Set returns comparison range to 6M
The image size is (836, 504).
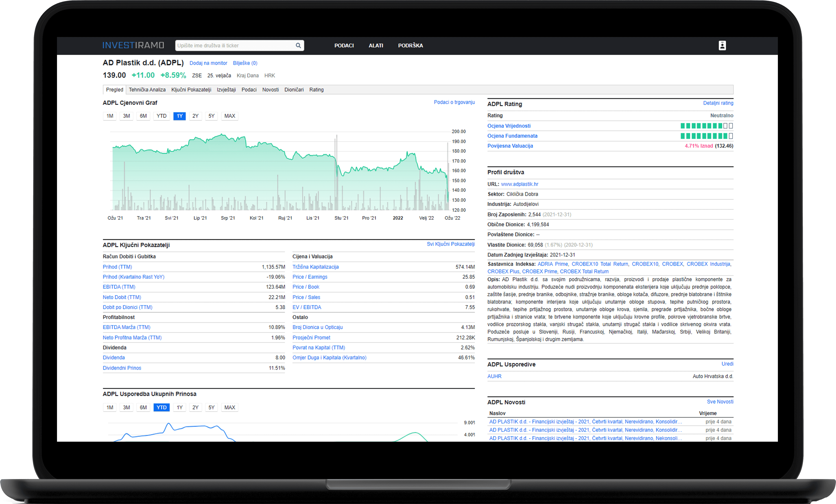(x=143, y=407)
